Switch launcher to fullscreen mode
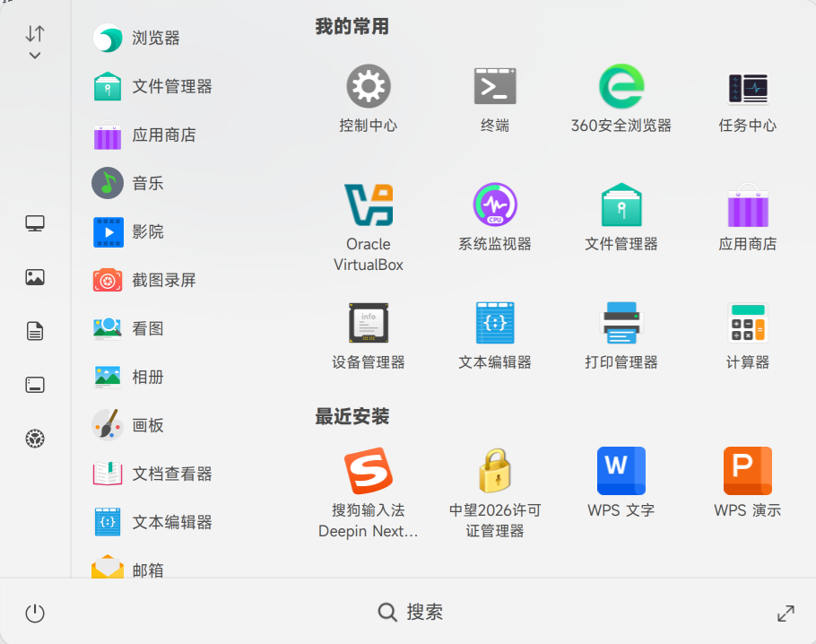Screen dimensions: 816x644 click(x=786, y=614)
